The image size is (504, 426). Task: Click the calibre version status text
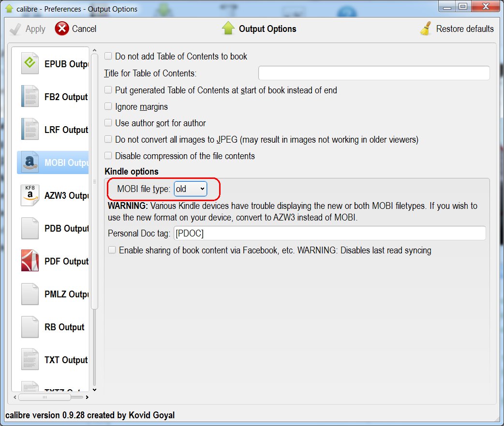point(90,415)
